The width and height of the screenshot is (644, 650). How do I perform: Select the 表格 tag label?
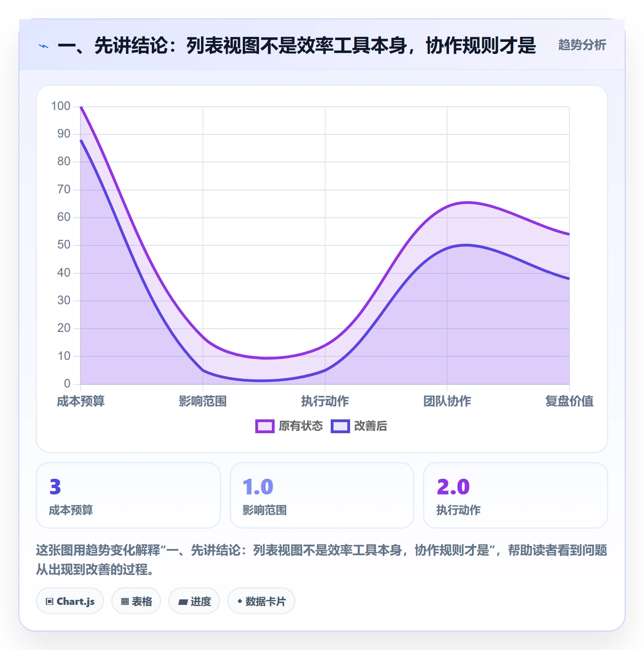point(142,601)
